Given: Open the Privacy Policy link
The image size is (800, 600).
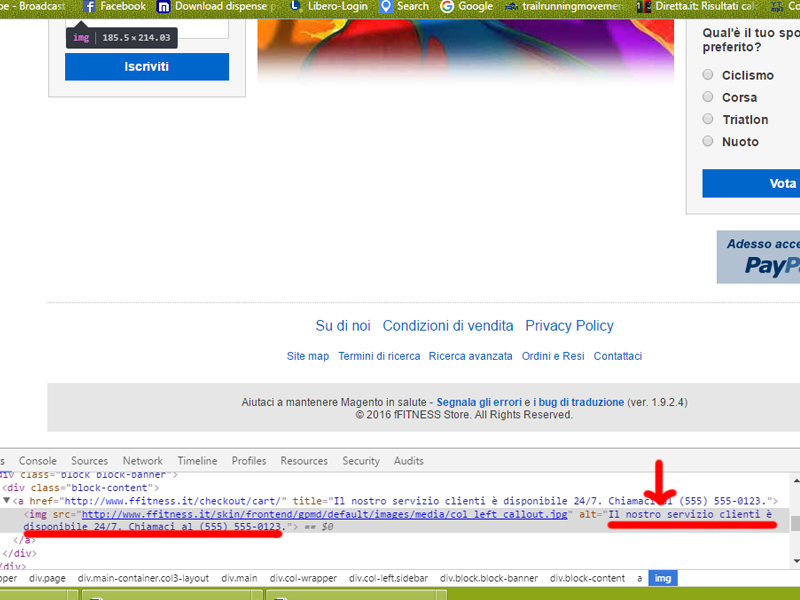Looking at the screenshot, I should 569,326.
